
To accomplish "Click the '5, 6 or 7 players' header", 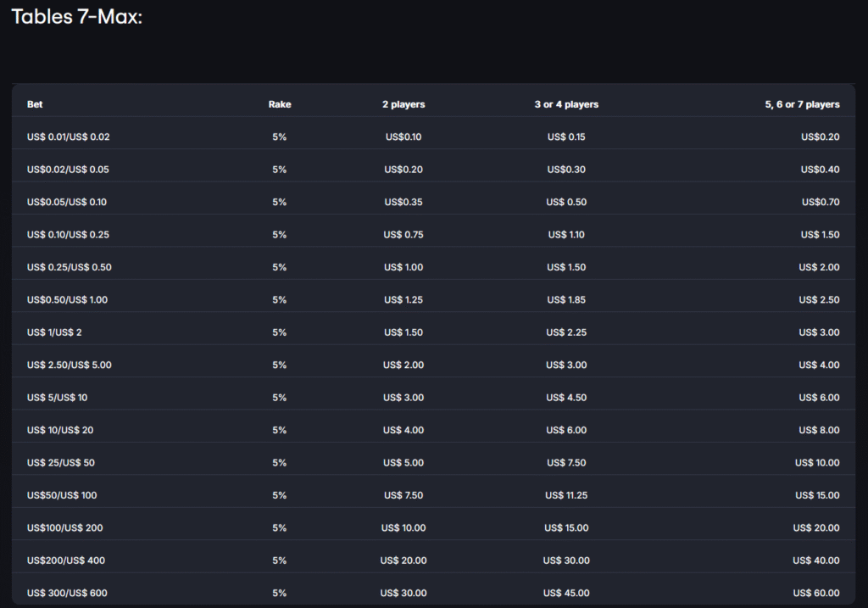I will tap(802, 104).
